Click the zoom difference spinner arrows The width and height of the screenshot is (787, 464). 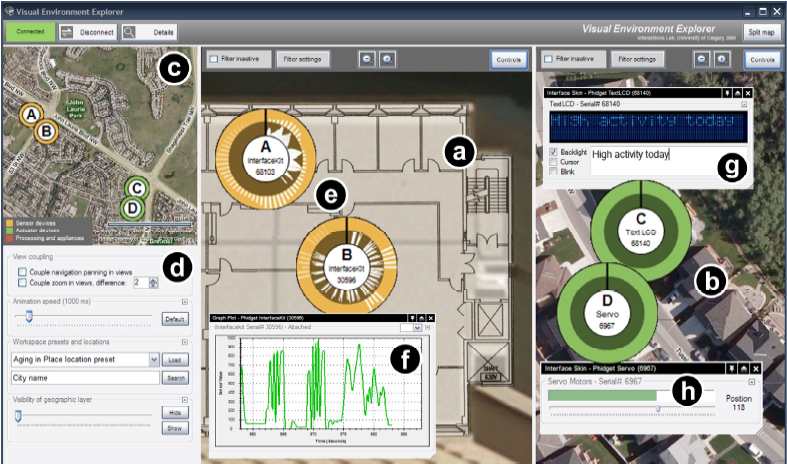point(154,283)
